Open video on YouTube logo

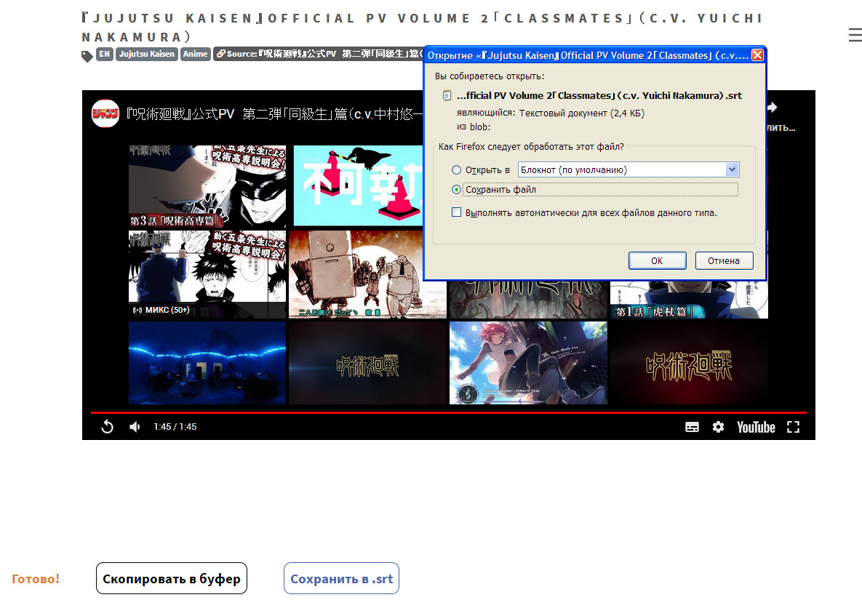click(756, 427)
